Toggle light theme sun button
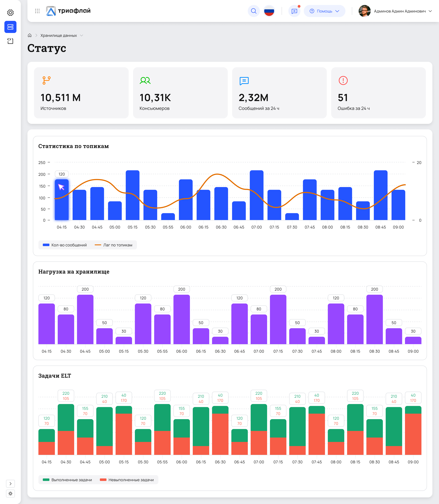439x504 pixels. pyautogui.click(x=10, y=493)
